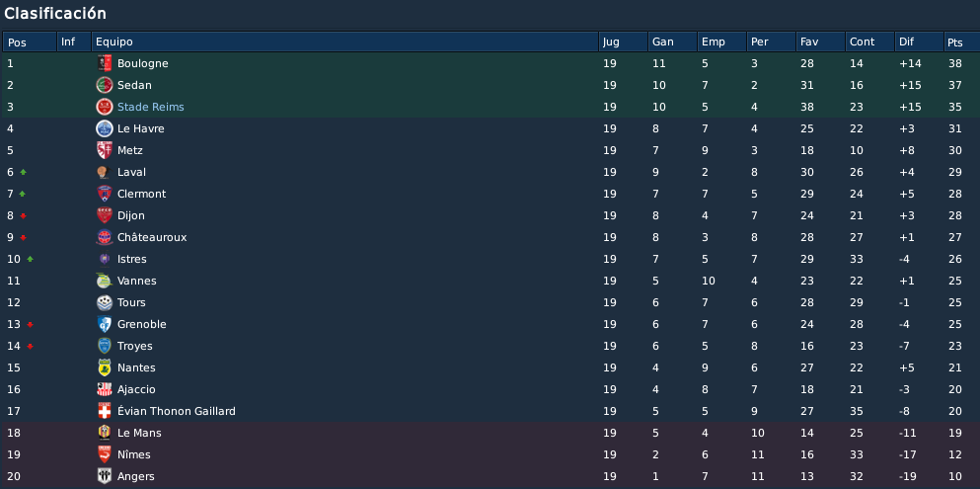
Task: Open the Grenoble team name link
Action: pos(142,325)
